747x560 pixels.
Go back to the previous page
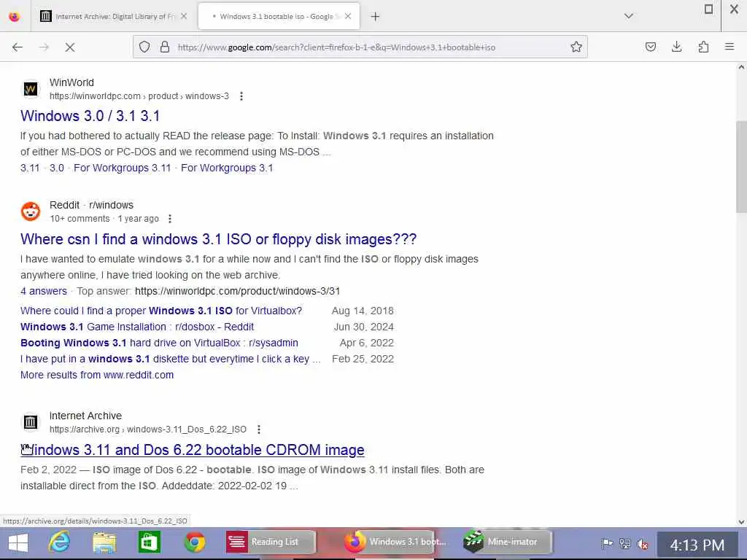coord(18,47)
